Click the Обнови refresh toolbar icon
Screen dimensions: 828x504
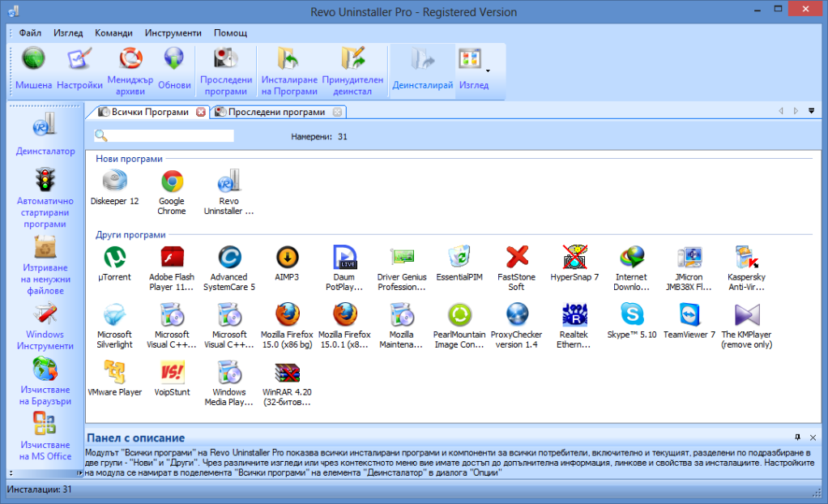[173, 69]
